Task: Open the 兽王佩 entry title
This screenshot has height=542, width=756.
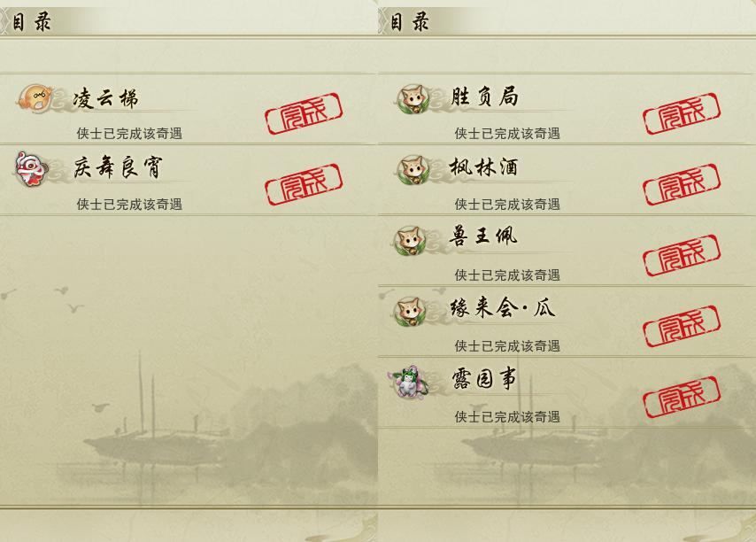Action: [483, 236]
